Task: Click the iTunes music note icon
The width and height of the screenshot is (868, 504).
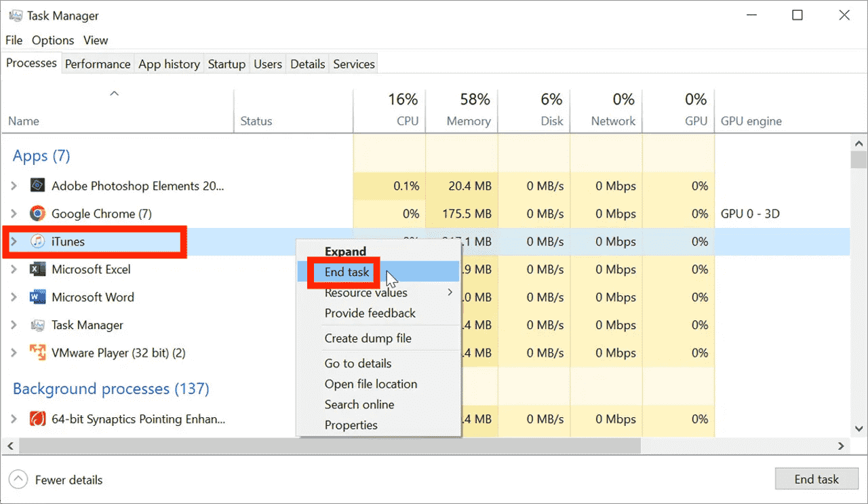Action: 38,241
